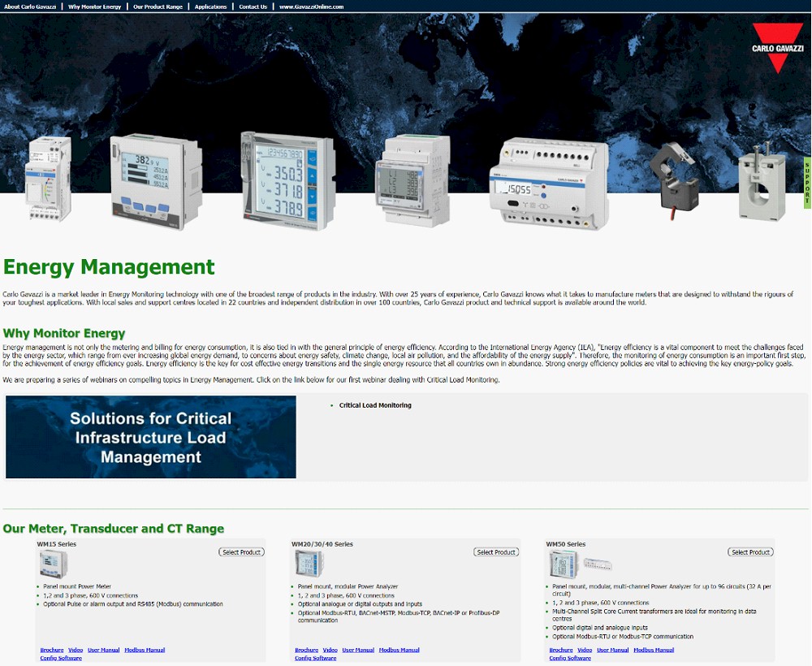Open the WM20/30/40 Series Modbus Manual
Viewport: 812px width, 666px height.
click(400, 650)
